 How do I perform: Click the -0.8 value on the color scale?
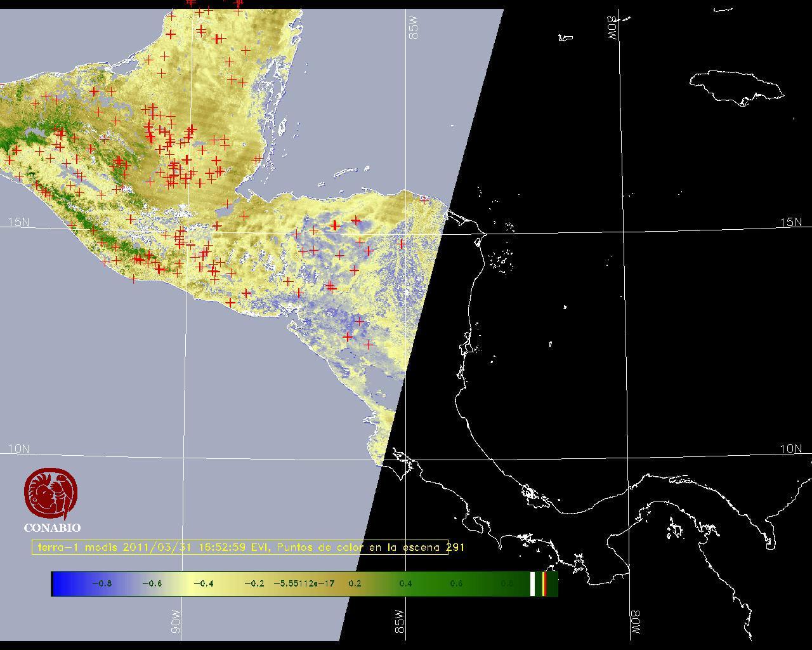101,583
